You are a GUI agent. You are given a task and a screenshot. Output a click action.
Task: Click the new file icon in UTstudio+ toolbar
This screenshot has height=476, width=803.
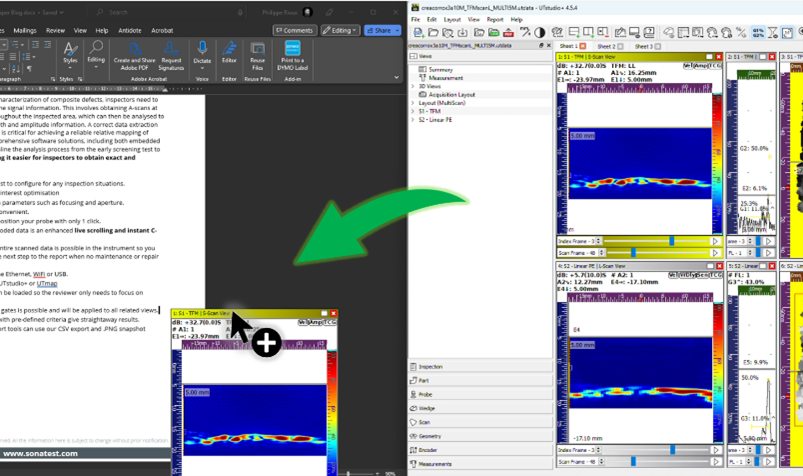click(419, 32)
